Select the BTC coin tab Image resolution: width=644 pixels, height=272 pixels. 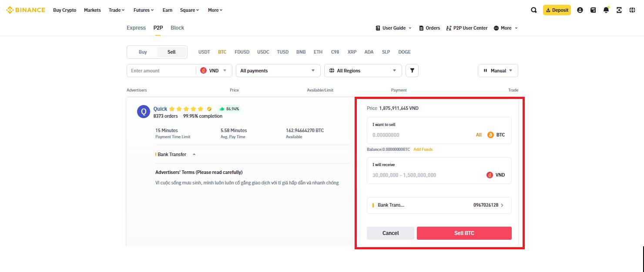(222, 52)
